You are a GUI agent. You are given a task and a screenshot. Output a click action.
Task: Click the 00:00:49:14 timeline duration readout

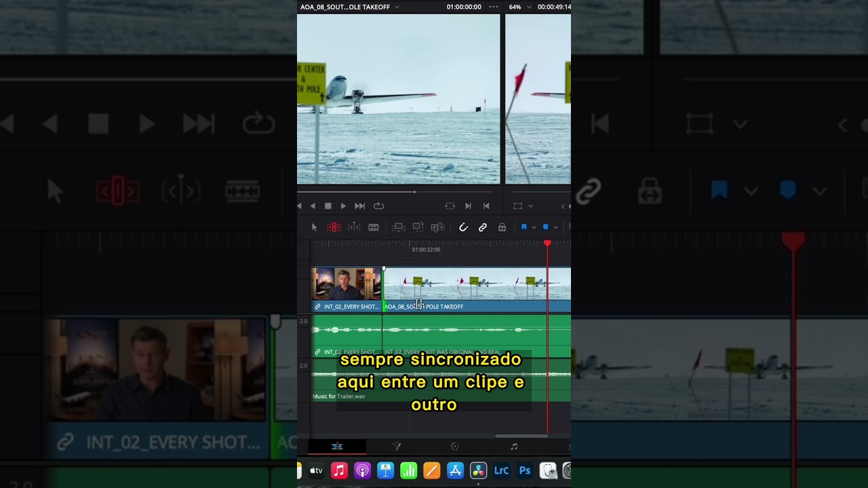point(554,7)
